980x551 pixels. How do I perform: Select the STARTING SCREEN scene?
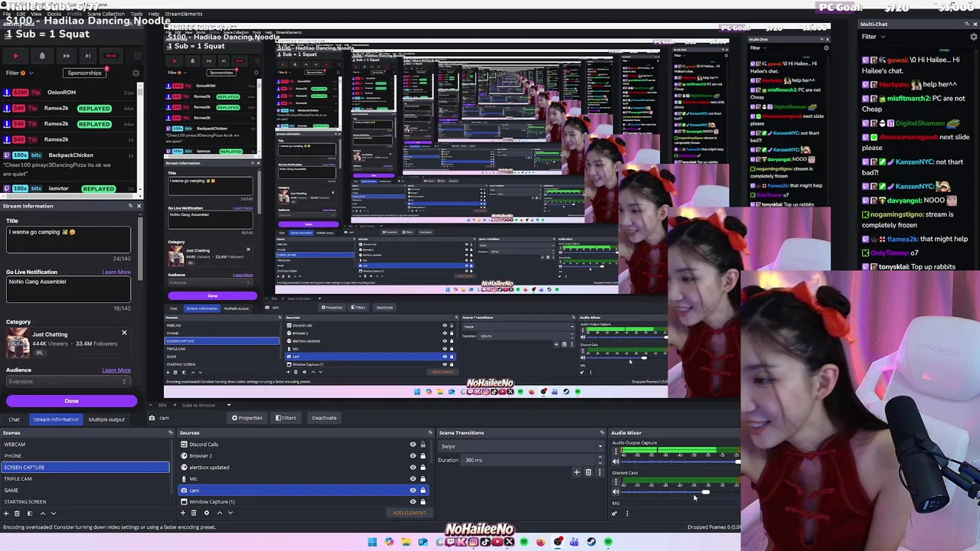(x=85, y=501)
